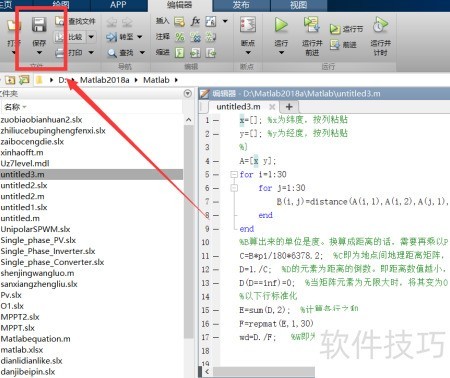The height and width of the screenshot is (378, 450).
Task: Select xinhaofft.m in the file list
Action: tap(22, 153)
